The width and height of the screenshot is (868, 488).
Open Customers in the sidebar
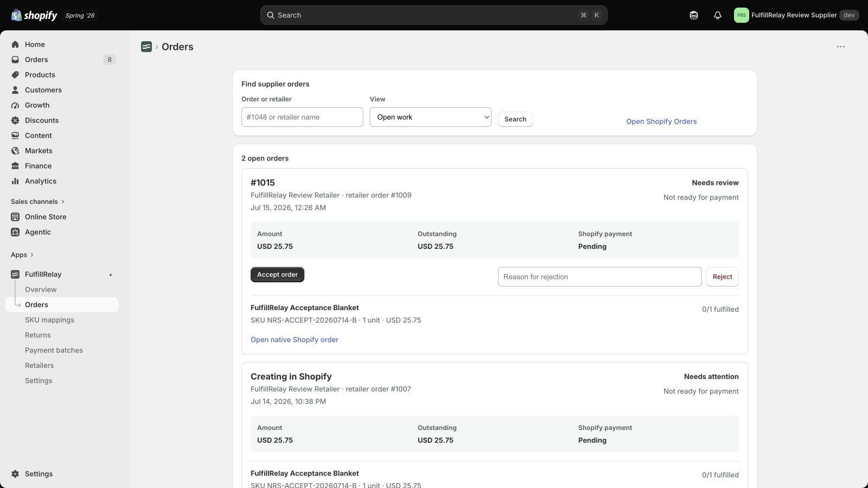click(43, 90)
